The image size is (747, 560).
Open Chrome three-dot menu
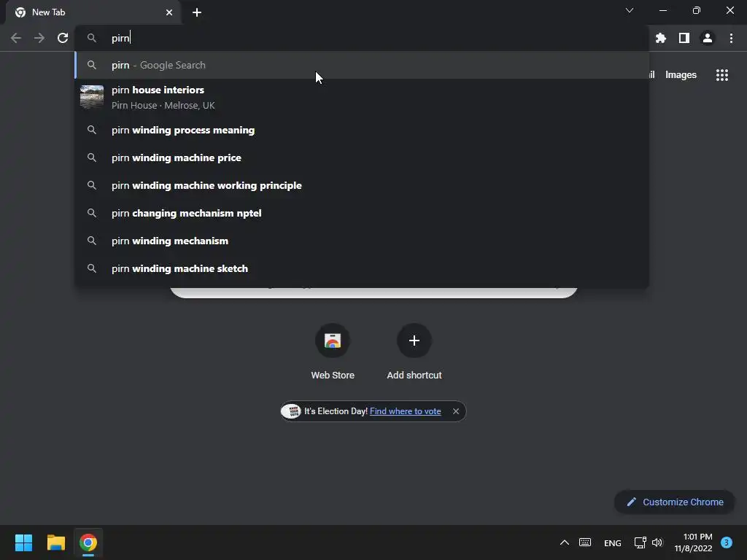pos(731,38)
